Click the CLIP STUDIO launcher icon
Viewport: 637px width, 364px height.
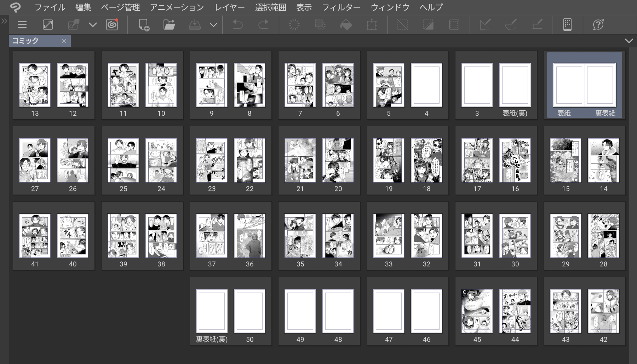click(x=112, y=25)
